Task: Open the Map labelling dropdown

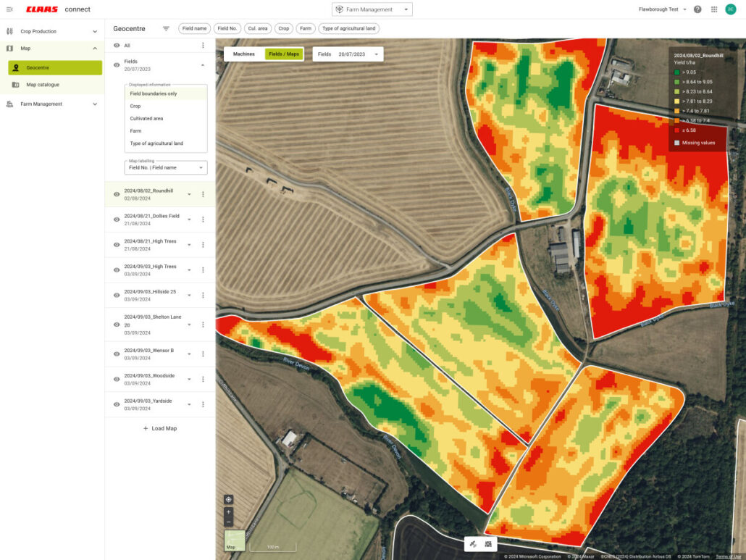Action: tap(167, 167)
